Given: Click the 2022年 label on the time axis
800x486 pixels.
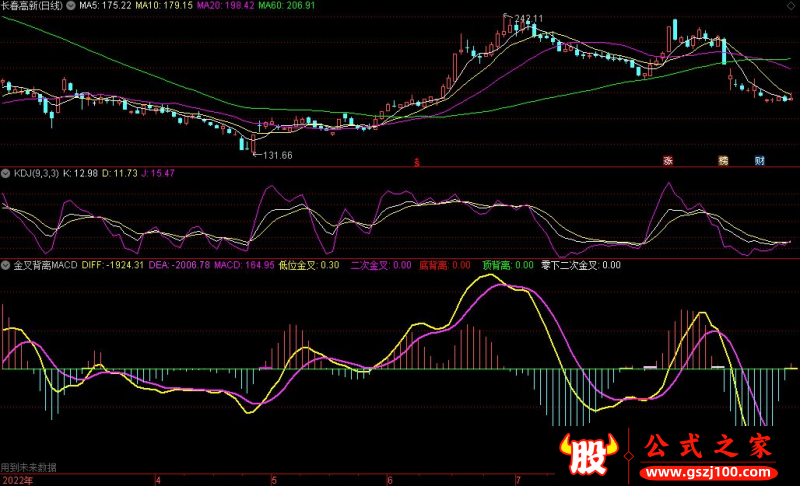Looking at the screenshot, I should 18,479.
